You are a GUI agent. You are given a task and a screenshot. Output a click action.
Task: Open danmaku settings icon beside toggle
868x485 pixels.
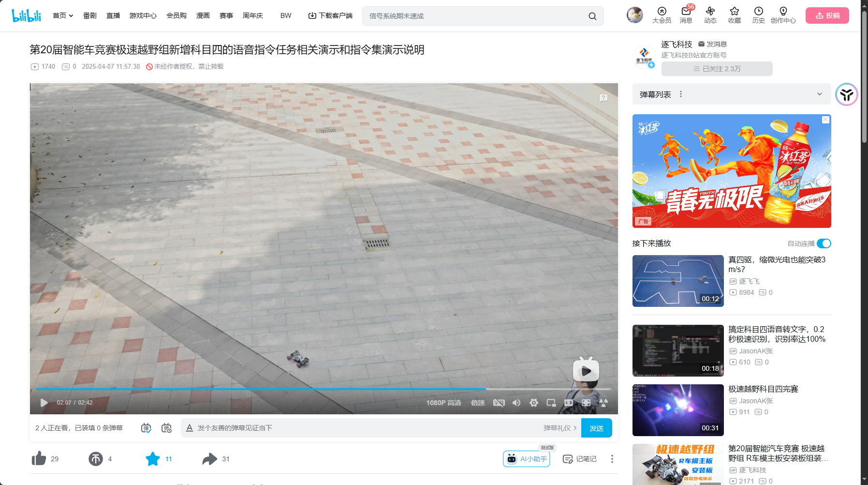tap(166, 428)
